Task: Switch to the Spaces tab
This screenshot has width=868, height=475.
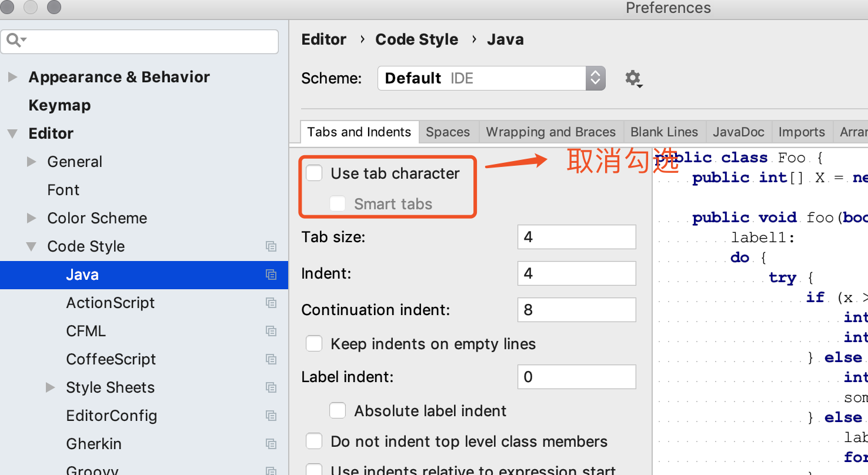Action: [x=448, y=132]
